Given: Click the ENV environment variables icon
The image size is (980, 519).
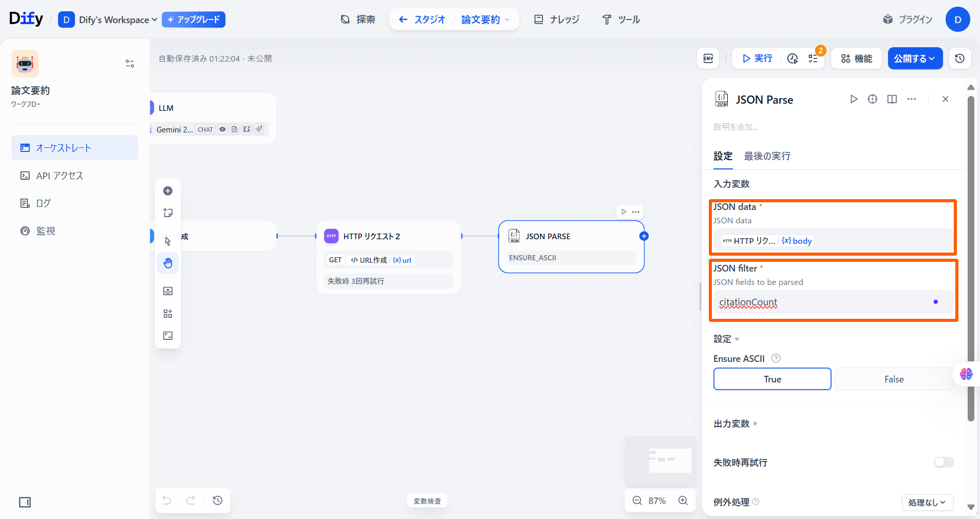Looking at the screenshot, I should (x=708, y=59).
